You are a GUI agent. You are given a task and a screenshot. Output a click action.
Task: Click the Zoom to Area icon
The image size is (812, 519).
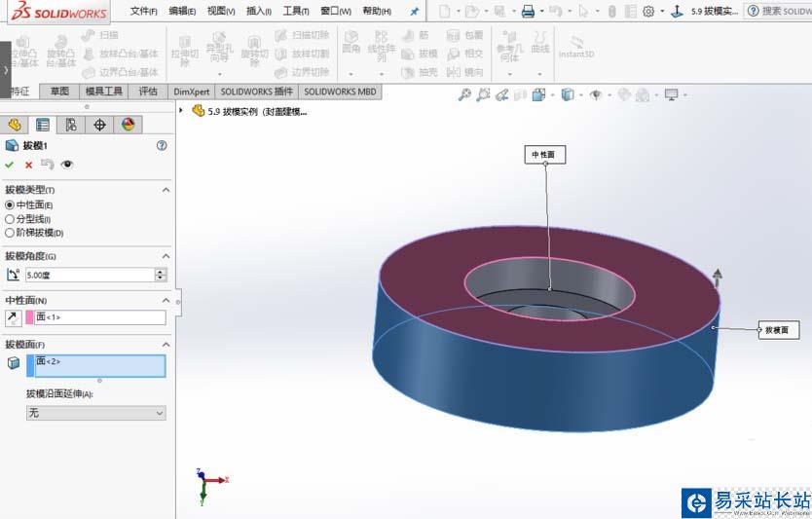tap(483, 94)
